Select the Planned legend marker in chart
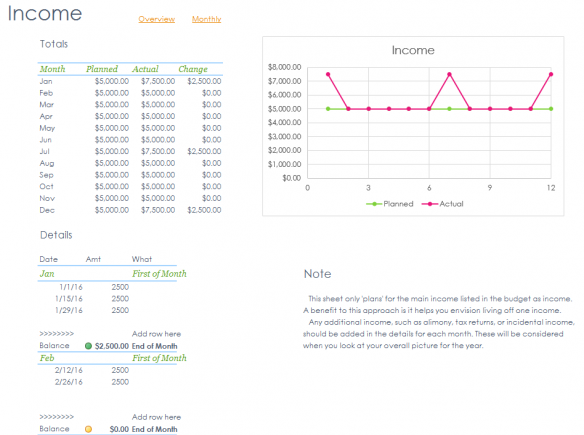Image resolution: width=584 pixels, height=435 pixels. 374,204
